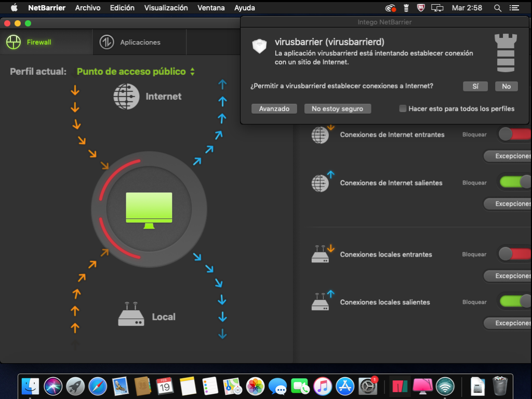The width and height of the screenshot is (532, 399).
Task: Open the Apple menu
Action: 14,8
